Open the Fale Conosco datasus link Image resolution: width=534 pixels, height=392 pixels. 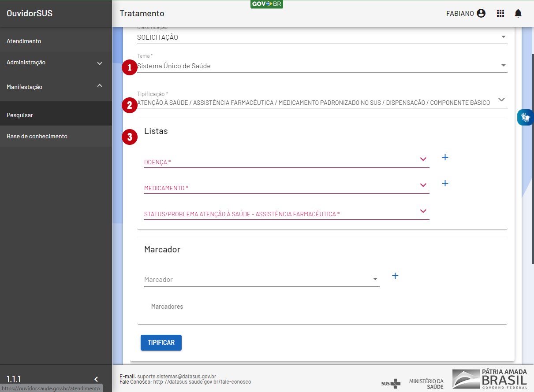202,382
